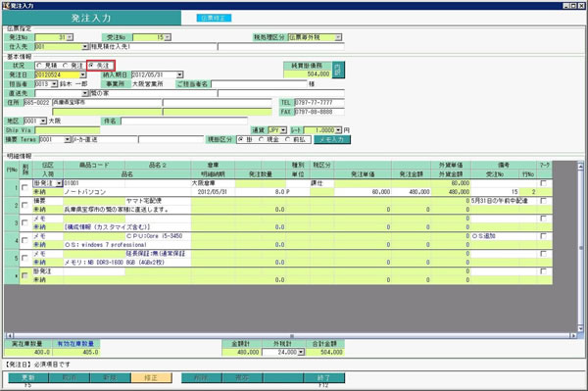The height and width of the screenshot is (391, 588).
Task: Tick the delete checkbox for row 1
Action: 24,187
